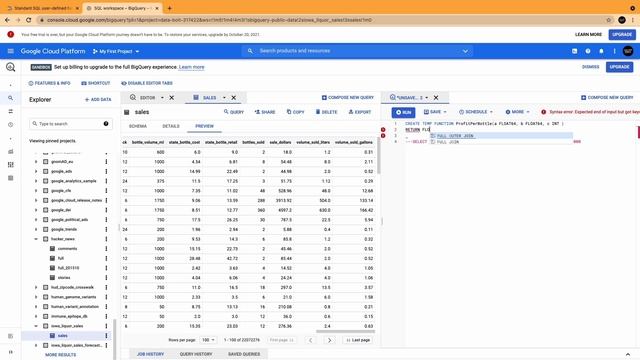Expand the google_trends dataset
Screen dimensions: 640x360
coord(36,229)
